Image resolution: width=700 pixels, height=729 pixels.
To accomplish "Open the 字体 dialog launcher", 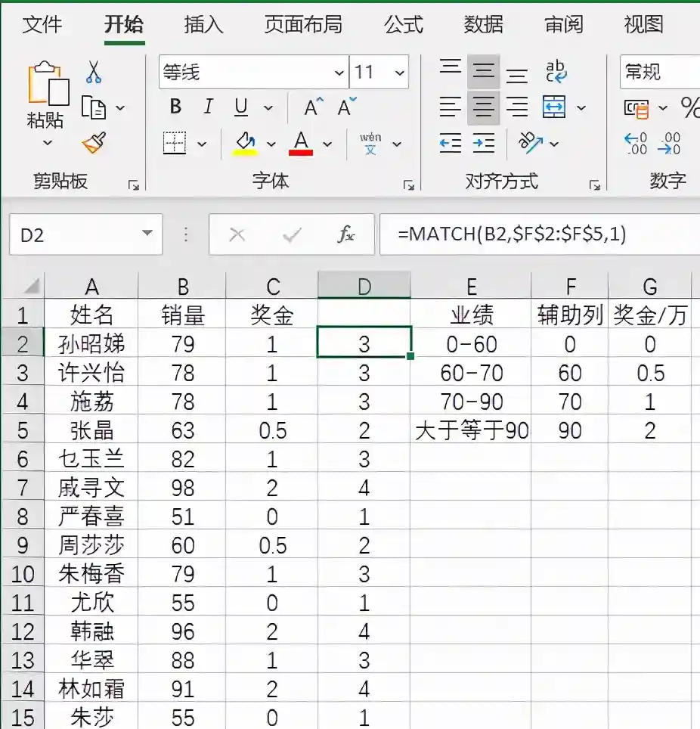I will click(x=408, y=185).
